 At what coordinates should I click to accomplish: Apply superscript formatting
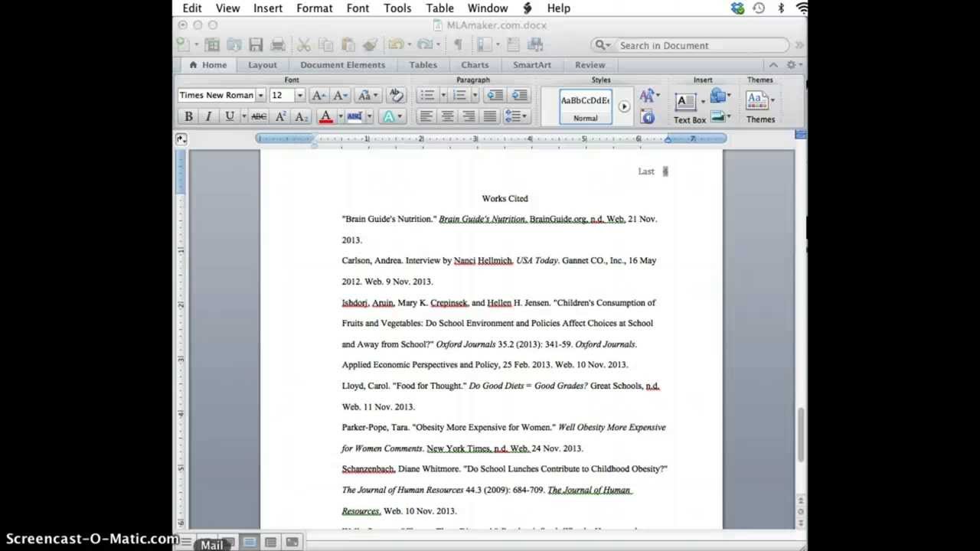[280, 116]
